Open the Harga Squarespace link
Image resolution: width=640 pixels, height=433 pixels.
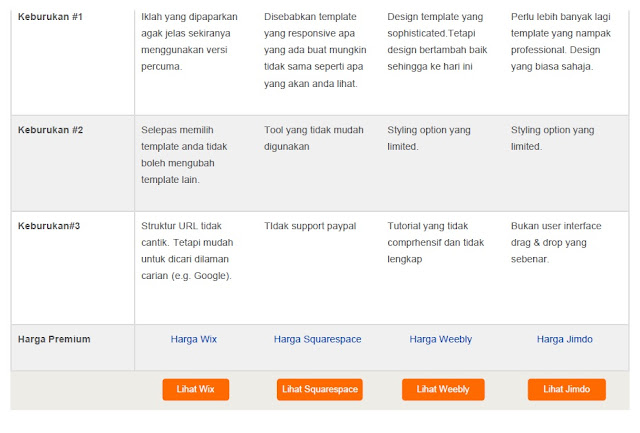coord(318,339)
